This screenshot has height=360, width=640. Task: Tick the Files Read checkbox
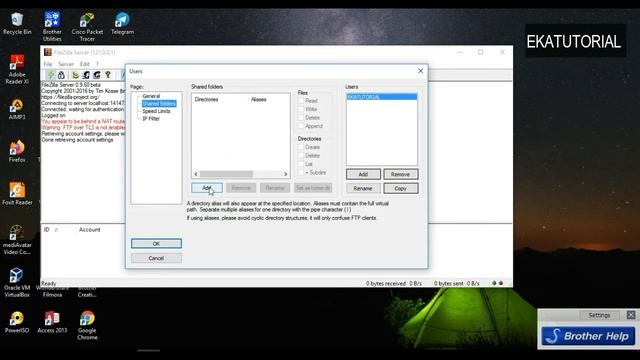point(301,100)
